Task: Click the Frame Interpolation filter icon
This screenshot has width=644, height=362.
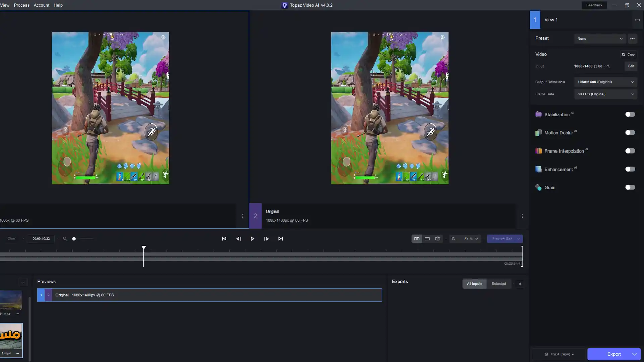Action: coord(538,151)
